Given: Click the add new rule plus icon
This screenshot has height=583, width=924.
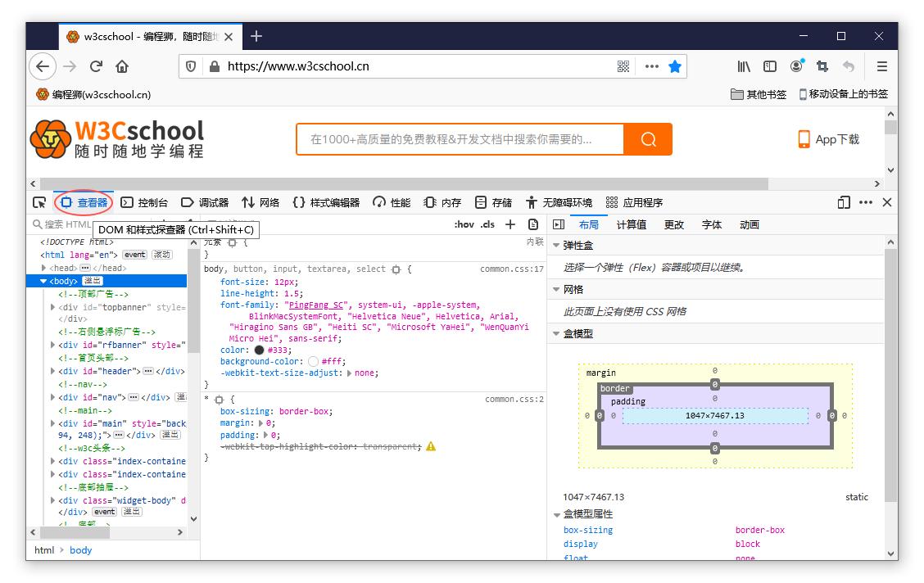Looking at the screenshot, I should pyautogui.click(x=510, y=224).
